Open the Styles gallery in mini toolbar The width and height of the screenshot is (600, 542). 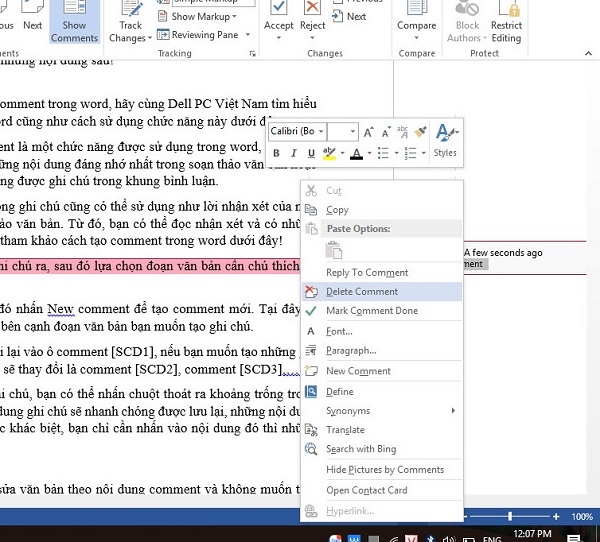[x=445, y=140]
